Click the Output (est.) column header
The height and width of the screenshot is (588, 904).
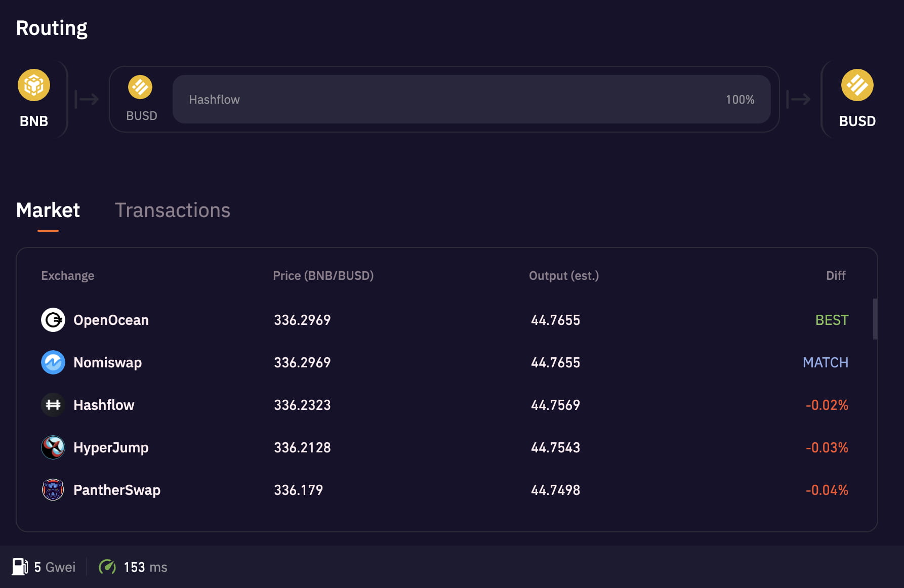tap(564, 276)
